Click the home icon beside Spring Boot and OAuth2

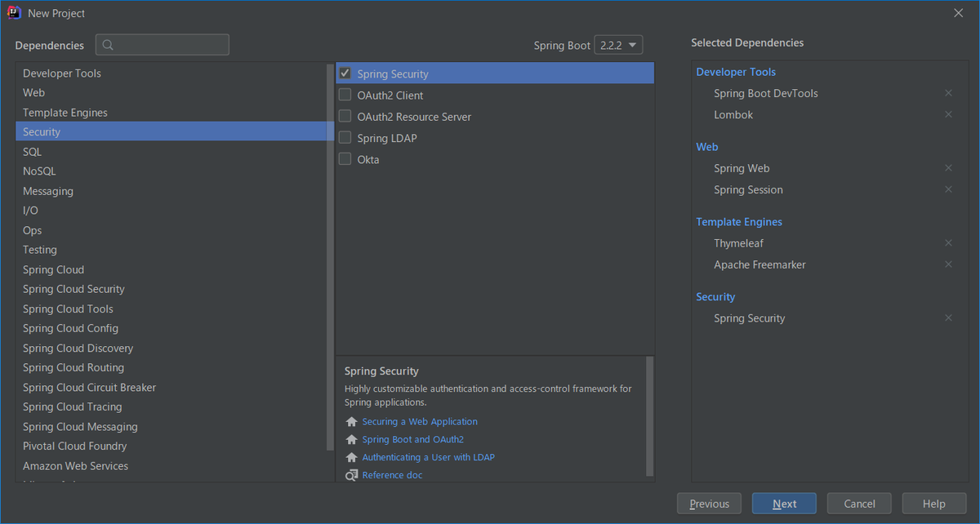point(351,440)
